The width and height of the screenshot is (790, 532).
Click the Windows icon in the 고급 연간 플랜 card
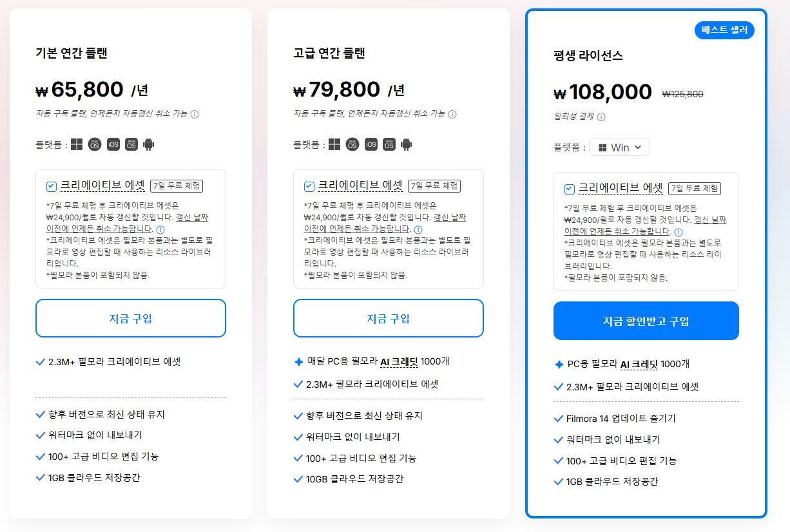tap(334, 144)
